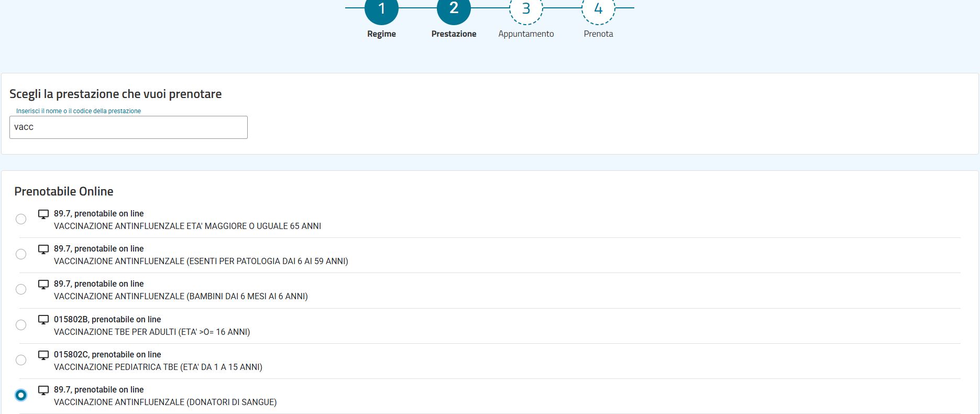
Task: Select radio for esenti per patologia vaccine
Action: [21, 254]
